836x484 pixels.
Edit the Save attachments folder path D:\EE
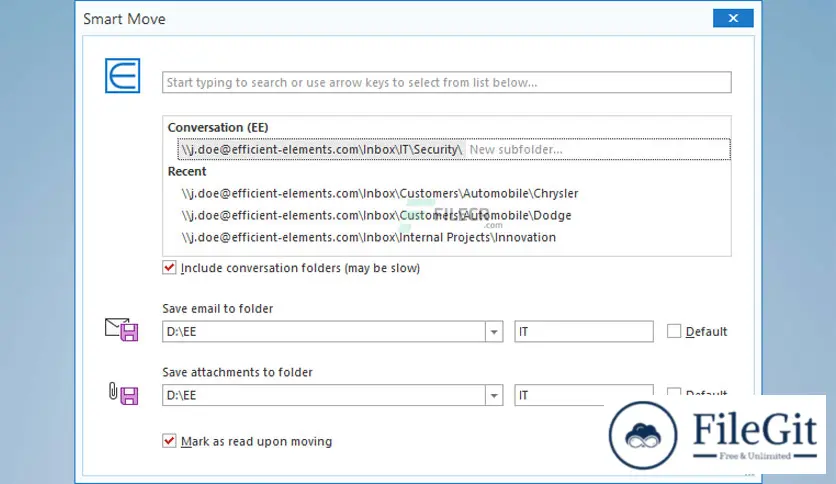[x=324, y=396]
